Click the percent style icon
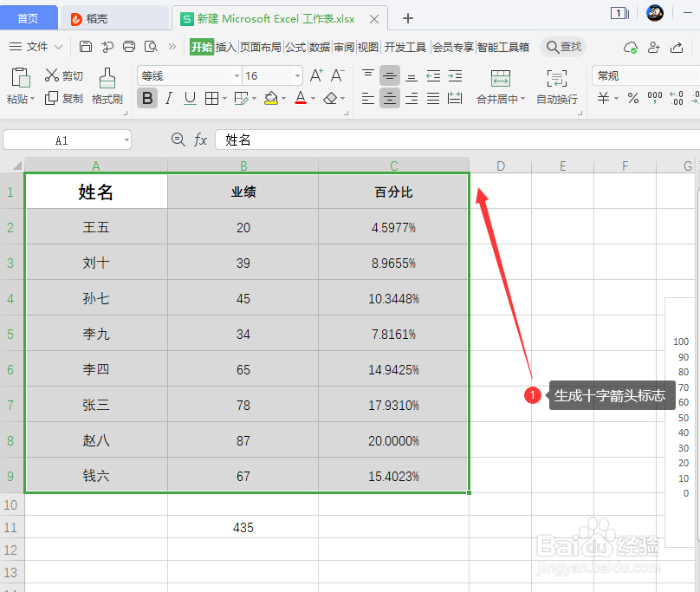Screen dimensions: 700x592 point(632,98)
